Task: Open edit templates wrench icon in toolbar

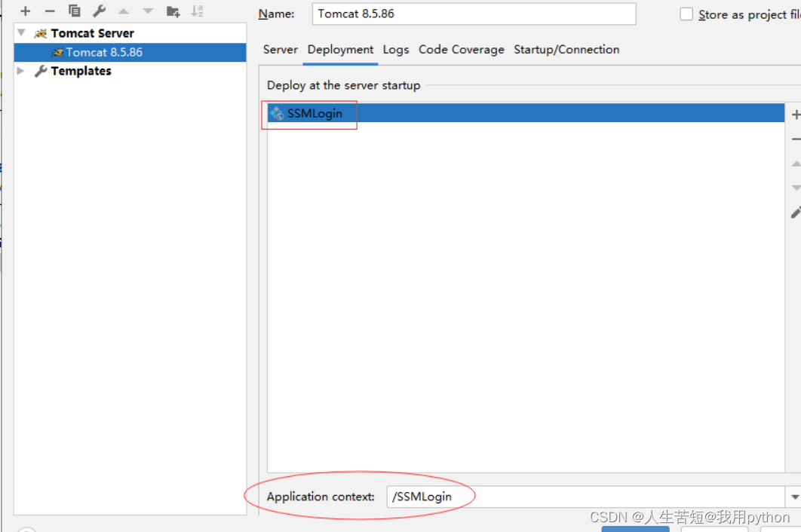Action: point(99,11)
